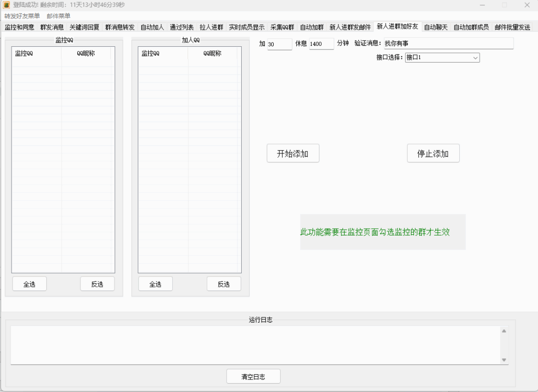Screen dimensions: 538x392
Task: Switch to the 监控和同意 tab
Action: (x=19, y=27)
